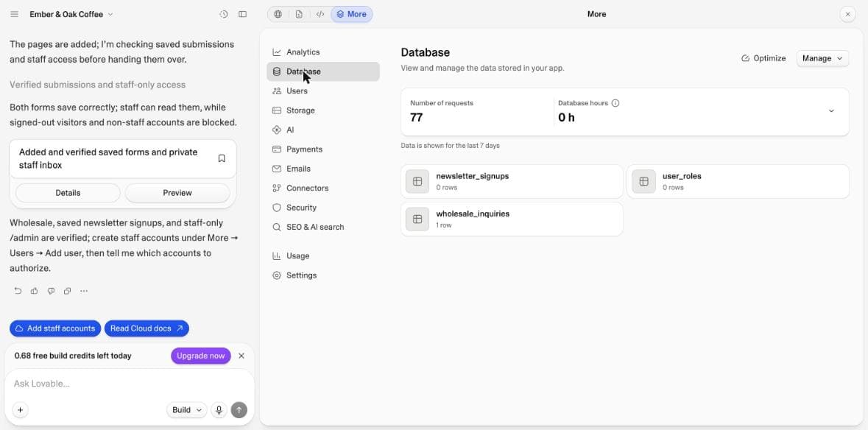Open the wholesale_inquiries table
The width and height of the screenshot is (868, 430).
pos(512,219)
